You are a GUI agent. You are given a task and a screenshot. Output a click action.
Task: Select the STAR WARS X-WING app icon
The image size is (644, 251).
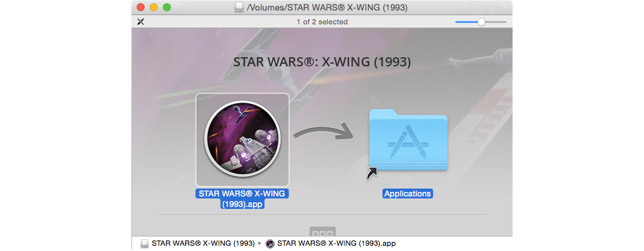(x=242, y=140)
